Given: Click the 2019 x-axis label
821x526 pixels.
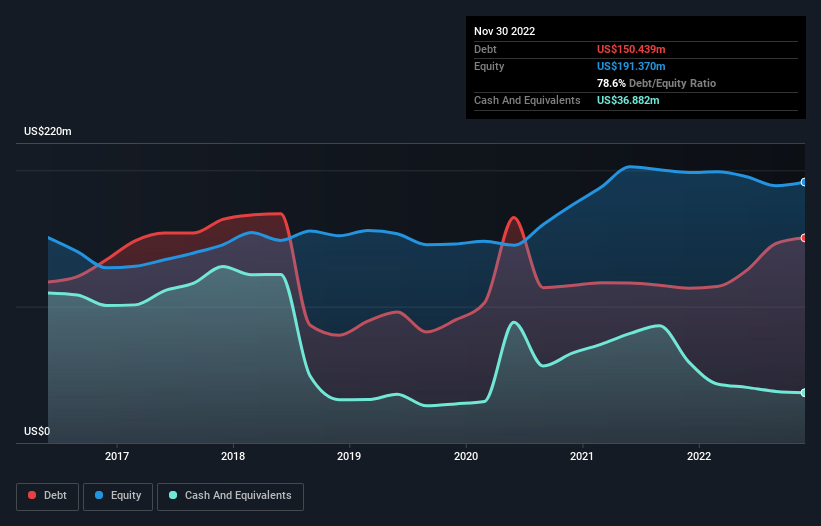Looking at the screenshot, I should 349,456.
